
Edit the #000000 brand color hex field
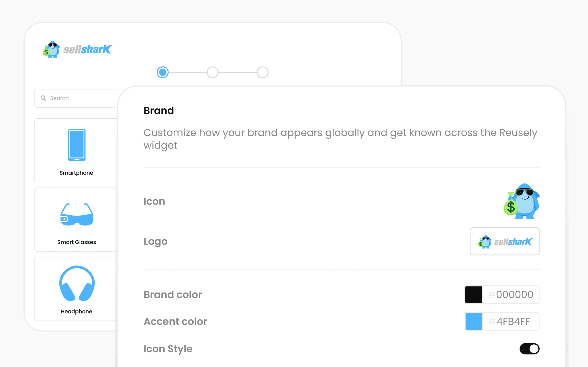coord(511,294)
